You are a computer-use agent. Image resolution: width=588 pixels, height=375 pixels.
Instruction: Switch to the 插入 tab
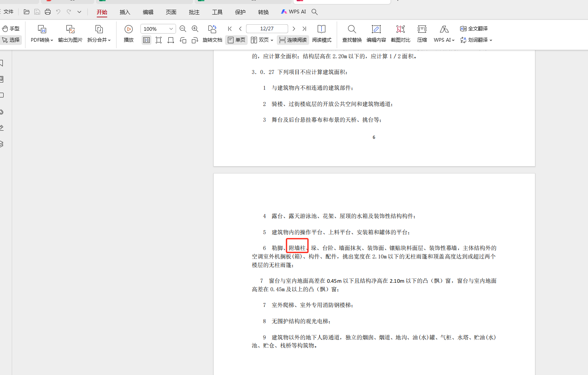[x=125, y=12]
